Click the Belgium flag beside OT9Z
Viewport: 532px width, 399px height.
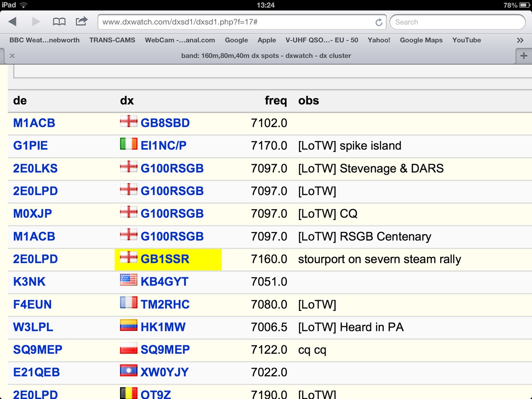click(x=129, y=392)
